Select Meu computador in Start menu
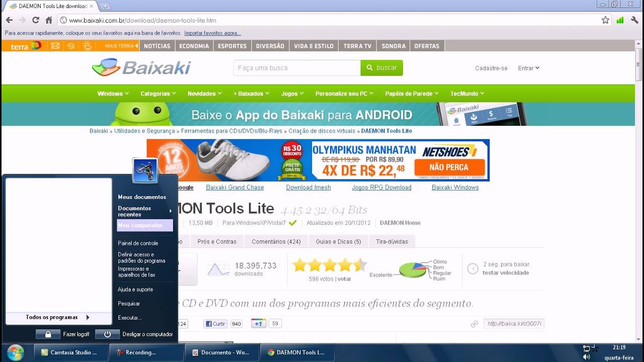Image resolution: width=644 pixels, height=362 pixels. 145,225
